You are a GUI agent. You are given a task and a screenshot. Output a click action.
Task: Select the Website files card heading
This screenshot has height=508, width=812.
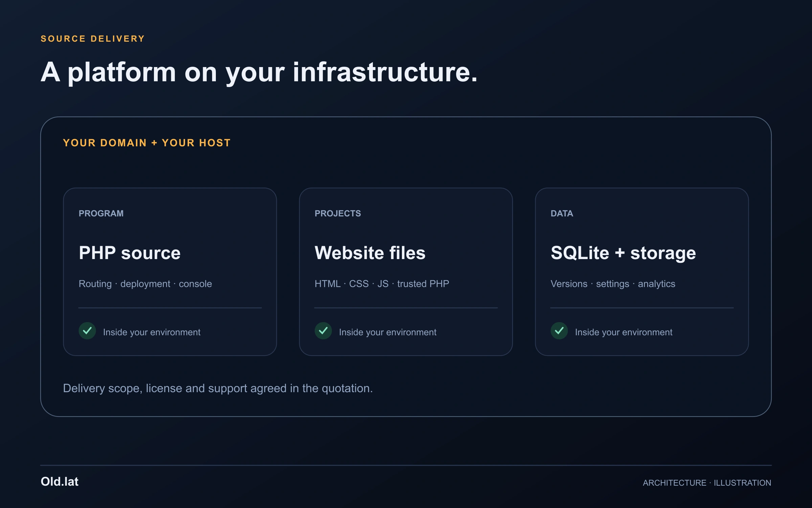click(370, 253)
